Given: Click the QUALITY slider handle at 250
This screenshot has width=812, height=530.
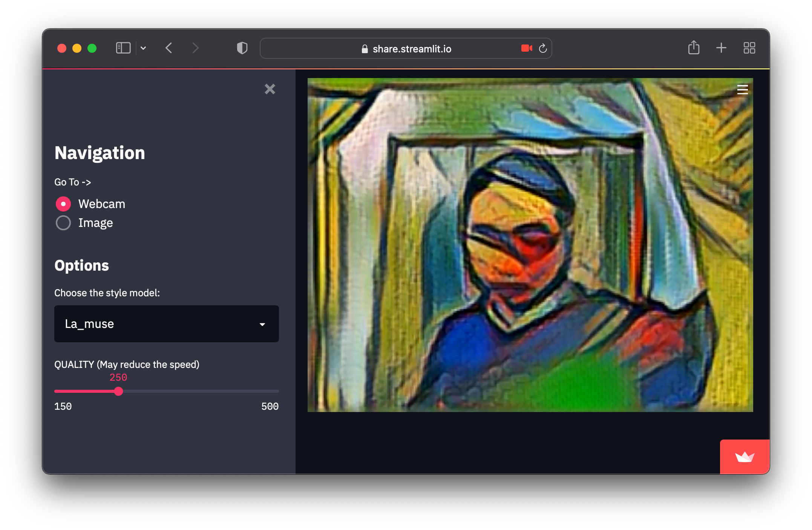Looking at the screenshot, I should 118,391.
